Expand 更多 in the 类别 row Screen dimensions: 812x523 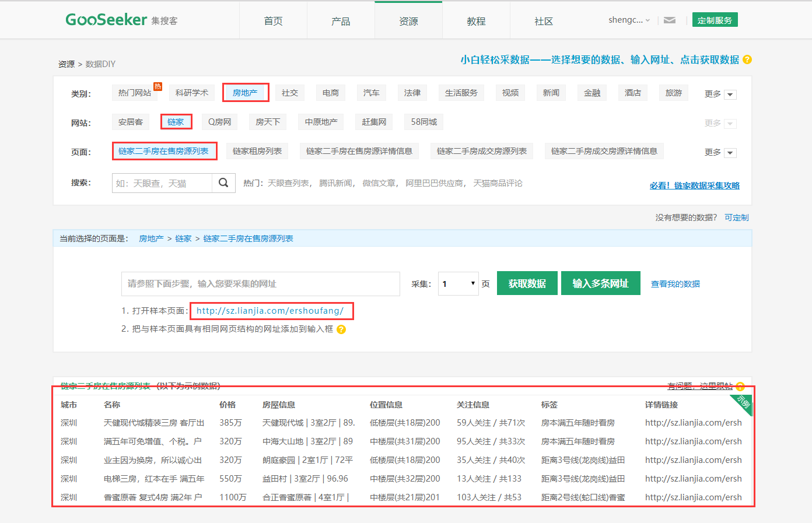(x=720, y=94)
